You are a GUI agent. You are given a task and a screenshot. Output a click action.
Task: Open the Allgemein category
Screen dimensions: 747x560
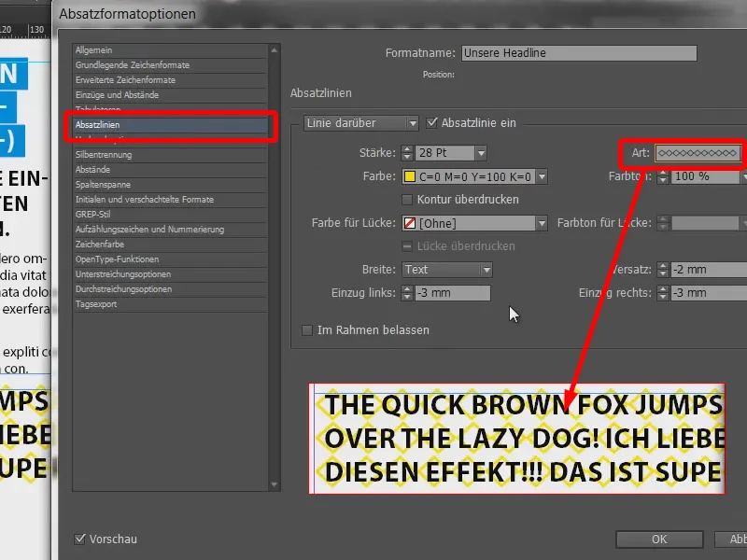170,50
